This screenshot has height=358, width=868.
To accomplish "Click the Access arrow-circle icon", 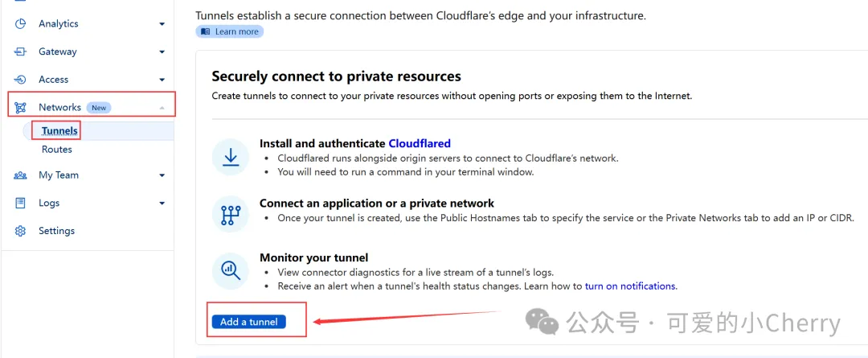I will point(20,80).
